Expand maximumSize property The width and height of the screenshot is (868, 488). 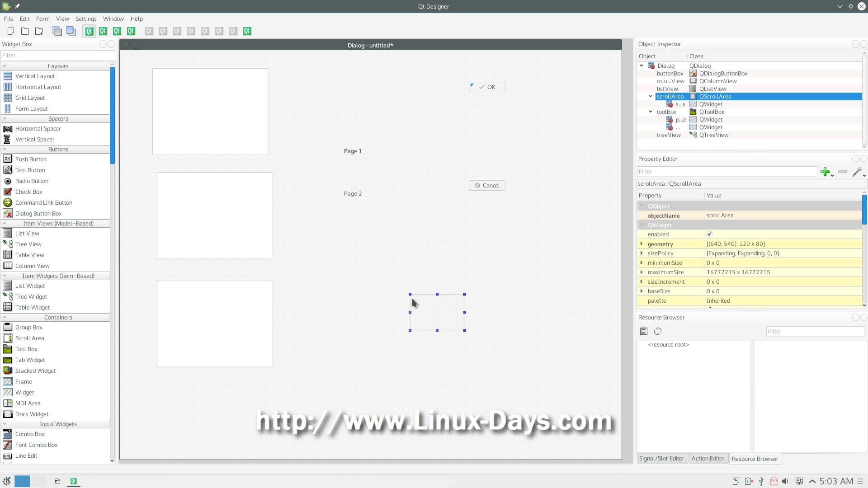[641, 272]
